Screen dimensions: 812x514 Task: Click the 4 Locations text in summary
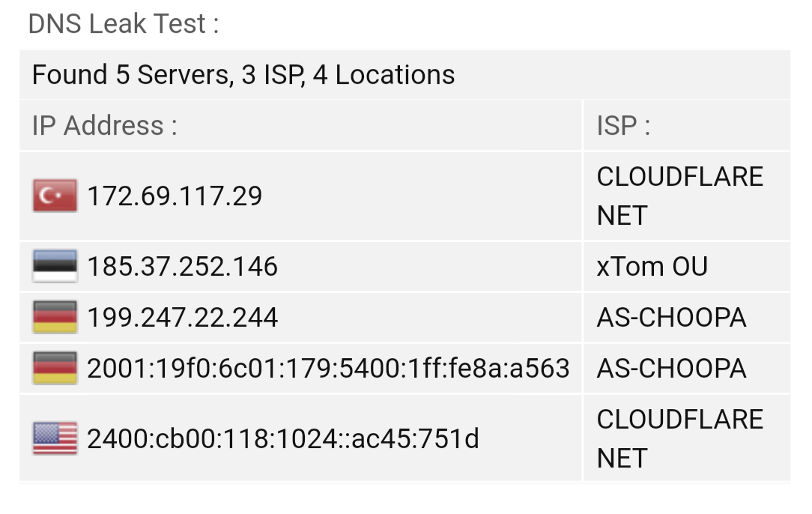click(384, 75)
